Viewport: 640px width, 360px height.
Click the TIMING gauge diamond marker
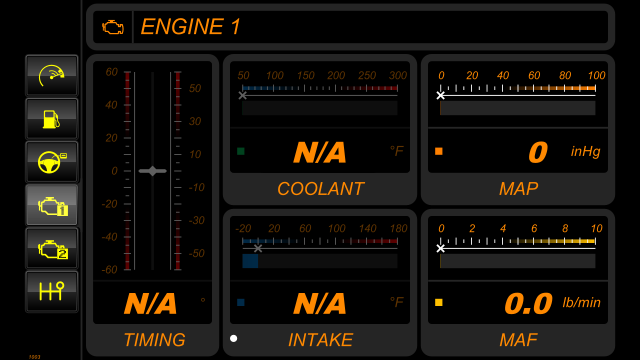click(153, 171)
